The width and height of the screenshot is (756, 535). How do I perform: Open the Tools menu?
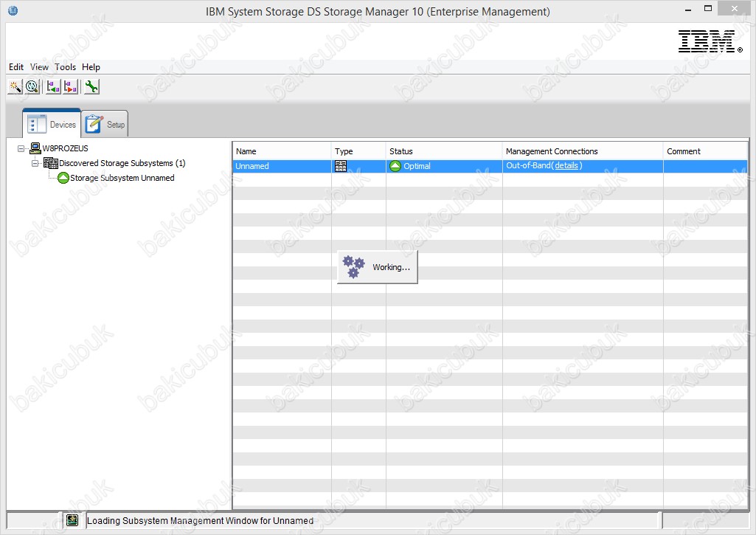pyautogui.click(x=65, y=67)
